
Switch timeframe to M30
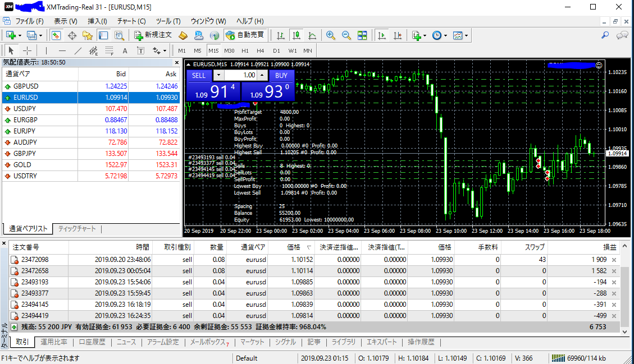click(x=229, y=50)
